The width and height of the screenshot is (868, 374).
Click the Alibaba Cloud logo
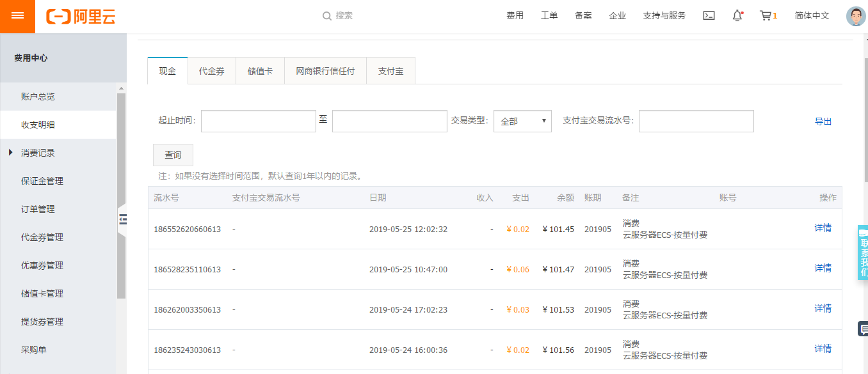81,17
